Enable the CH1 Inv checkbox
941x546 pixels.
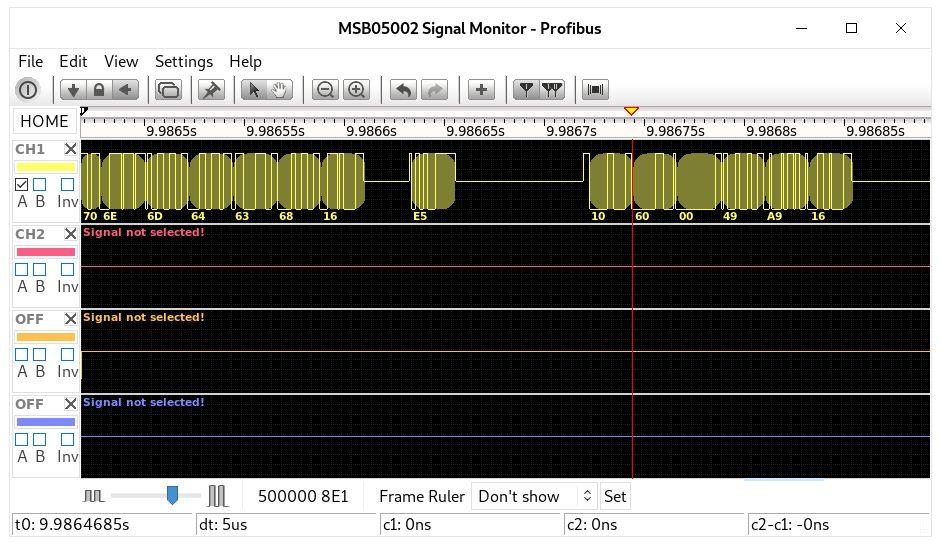[67, 185]
